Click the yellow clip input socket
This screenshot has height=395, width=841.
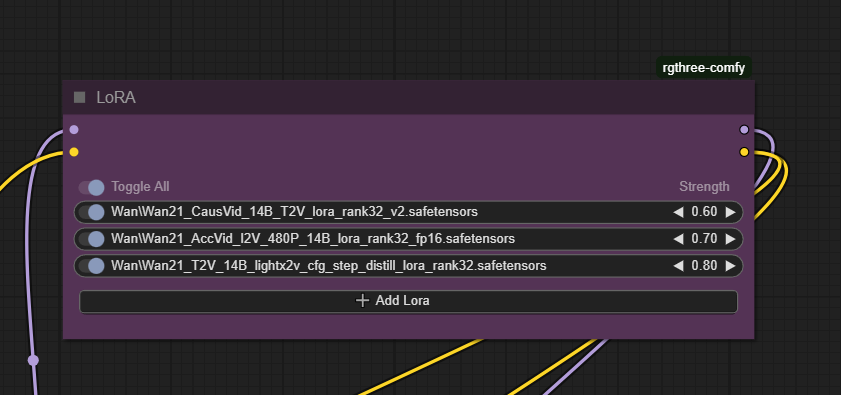74,152
